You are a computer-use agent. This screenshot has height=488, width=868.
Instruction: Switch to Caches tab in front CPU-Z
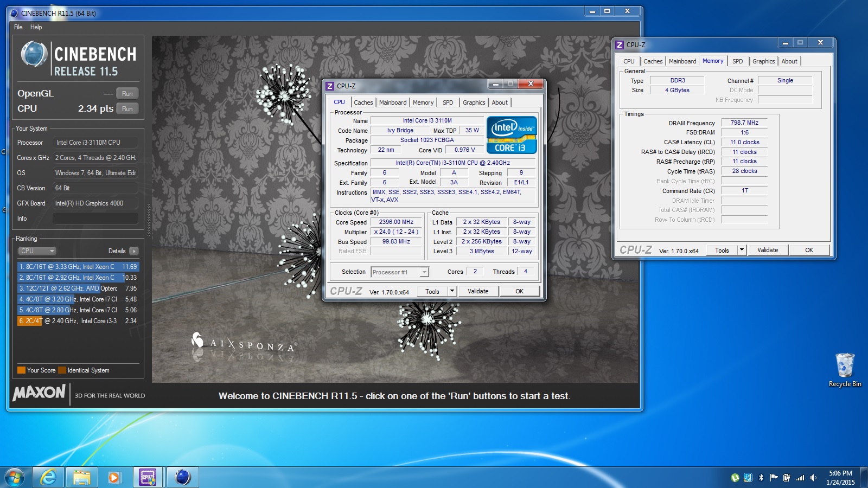pyautogui.click(x=363, y=102)
